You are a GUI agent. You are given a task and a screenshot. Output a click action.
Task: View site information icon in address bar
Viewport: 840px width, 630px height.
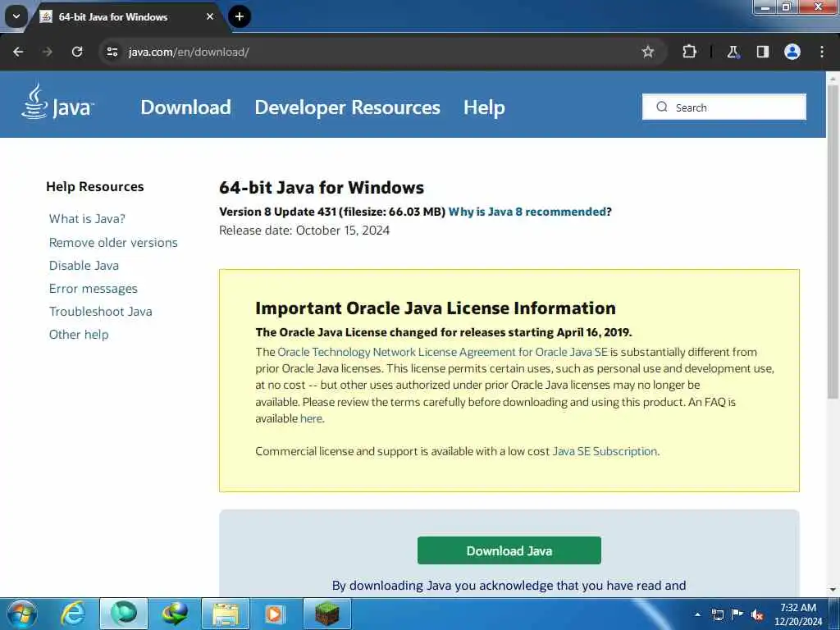pyautogui.click(x=112, y=52)
